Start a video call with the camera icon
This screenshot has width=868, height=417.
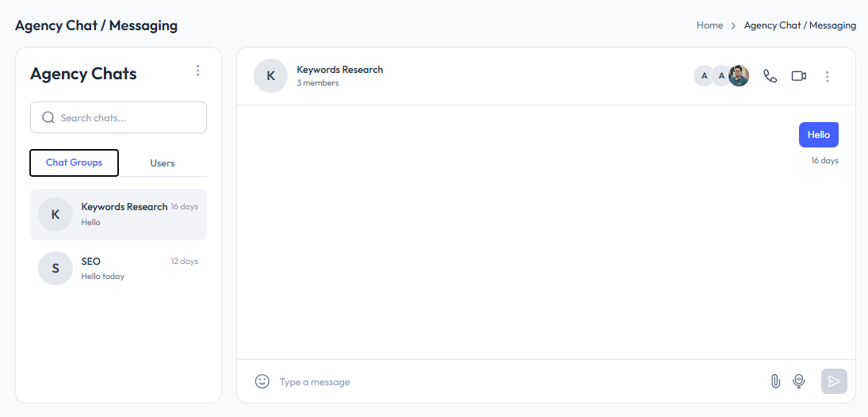(x=798, y=76)
